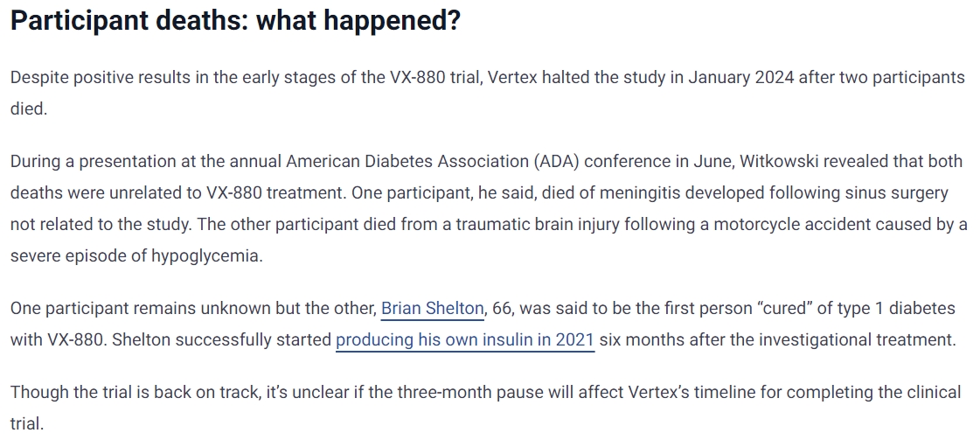
Task: Click the "Participant deaths: what happened?" heading
Action: (x=234, y=21)
